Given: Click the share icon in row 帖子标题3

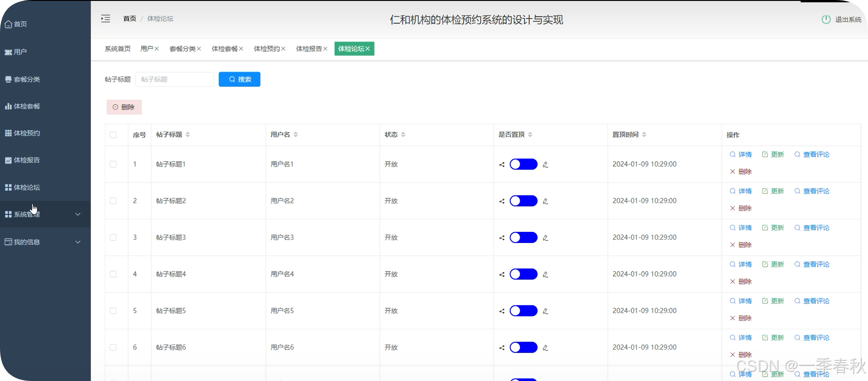Looking at the screenshot, I should pos(502,238).
